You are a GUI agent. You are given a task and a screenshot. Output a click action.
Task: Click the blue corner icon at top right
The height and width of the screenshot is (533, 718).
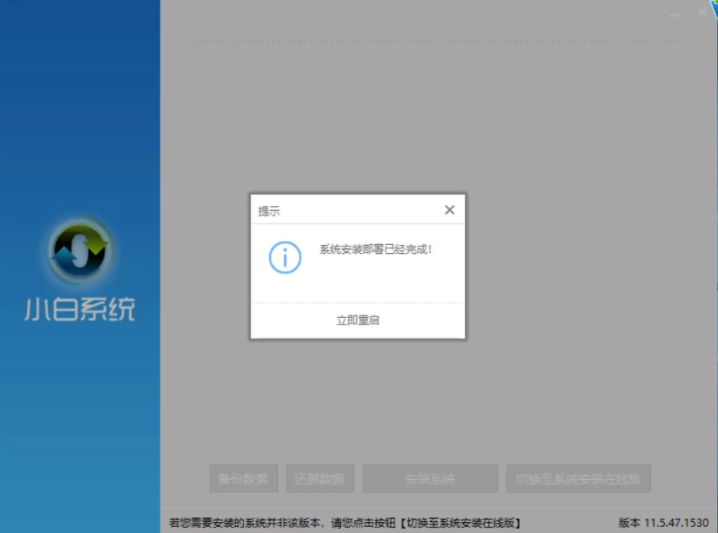pyautogui.click(x=711, y=5)
